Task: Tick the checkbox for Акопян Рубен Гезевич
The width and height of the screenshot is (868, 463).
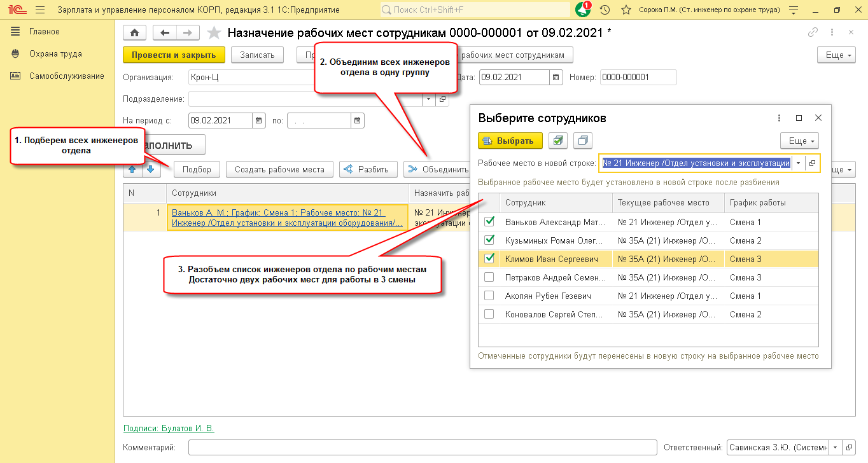Action: [x=489, y=296]
